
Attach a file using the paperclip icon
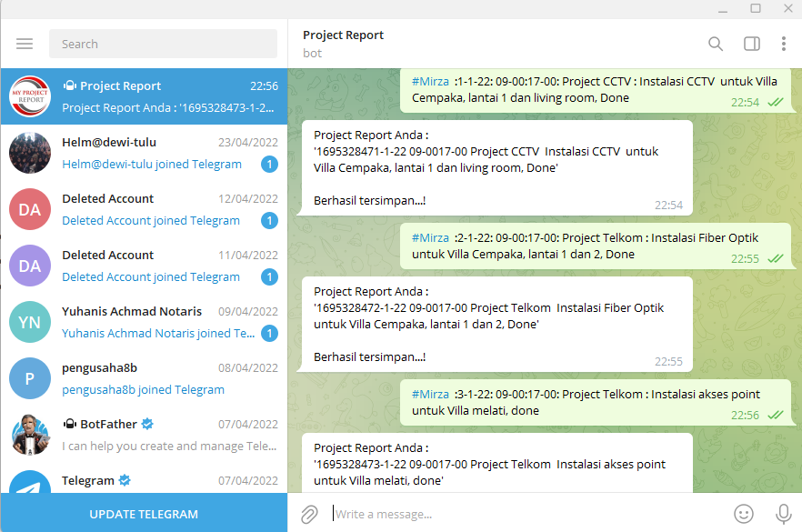click(308, 514)
